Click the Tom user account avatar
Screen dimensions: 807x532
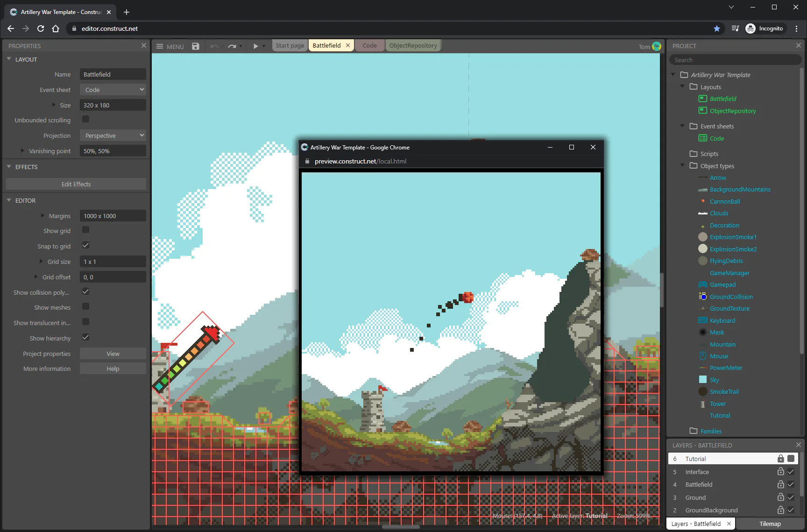click(657, 46)
